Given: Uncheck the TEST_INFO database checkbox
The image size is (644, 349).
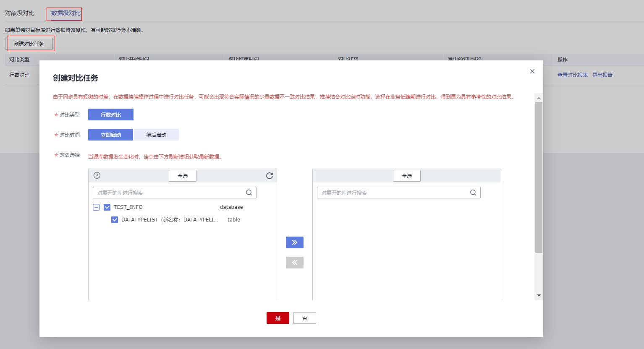Looking at the screenshot, I should [107, 207].
